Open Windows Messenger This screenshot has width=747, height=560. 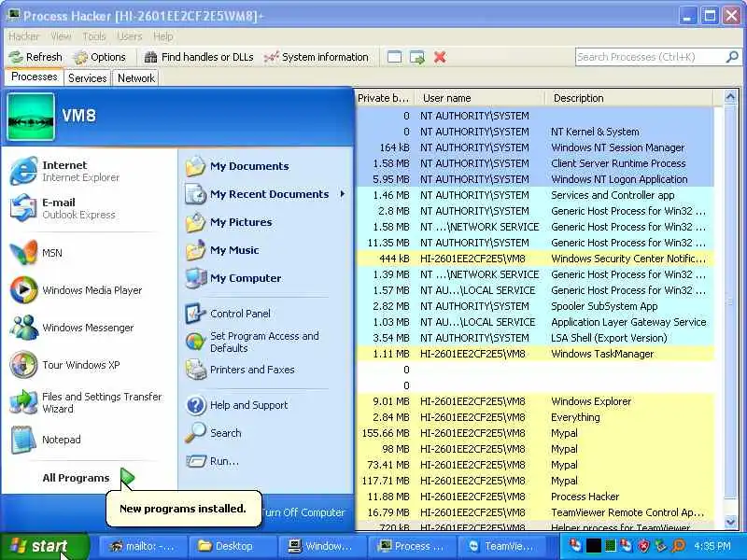tap(90, 328)
